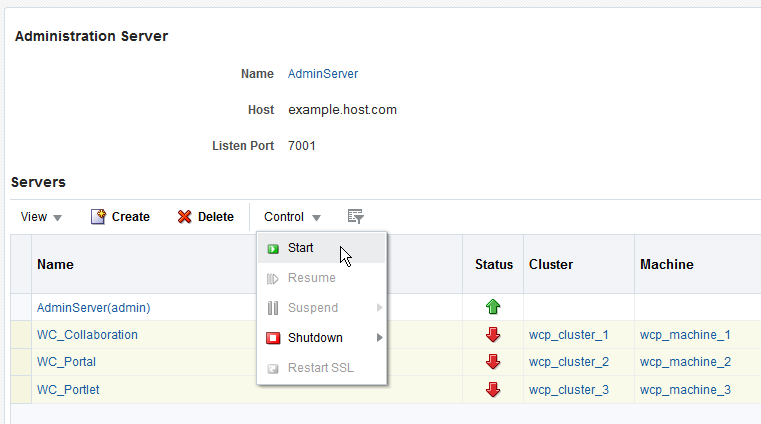This screenshot has height=424, width=761.
Task: Open the wcp_machine_1 link
Action: coord(685,335)
